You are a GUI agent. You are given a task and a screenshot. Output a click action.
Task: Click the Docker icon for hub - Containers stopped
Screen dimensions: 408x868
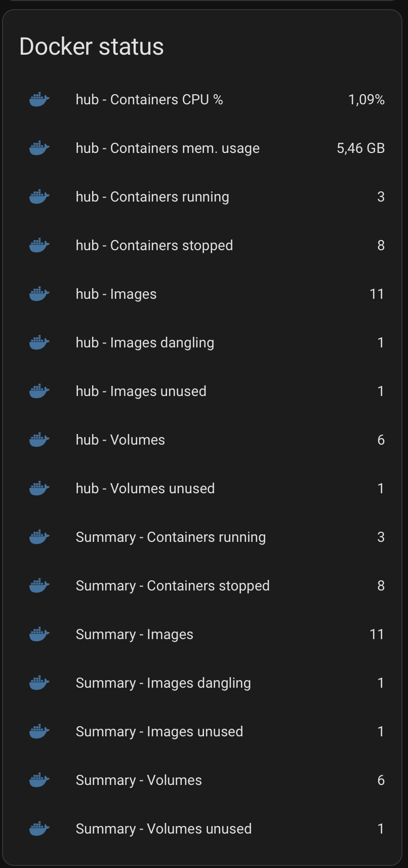coord(39,245)
